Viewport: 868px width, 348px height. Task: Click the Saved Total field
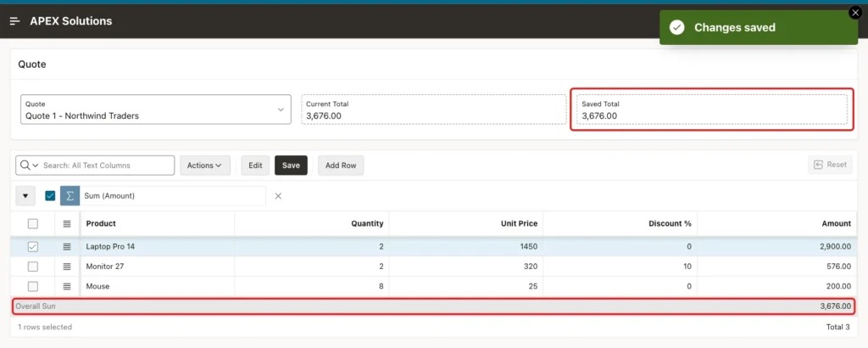[711, 109]
